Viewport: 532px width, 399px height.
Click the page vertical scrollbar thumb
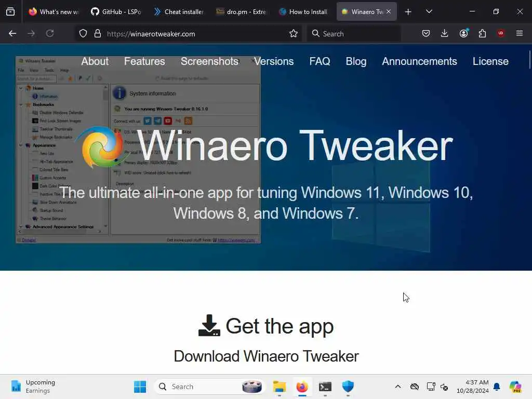(529, 60)
